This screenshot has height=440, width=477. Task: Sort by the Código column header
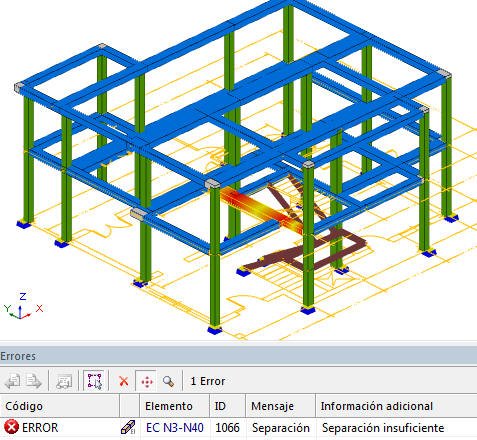point(24,406)
